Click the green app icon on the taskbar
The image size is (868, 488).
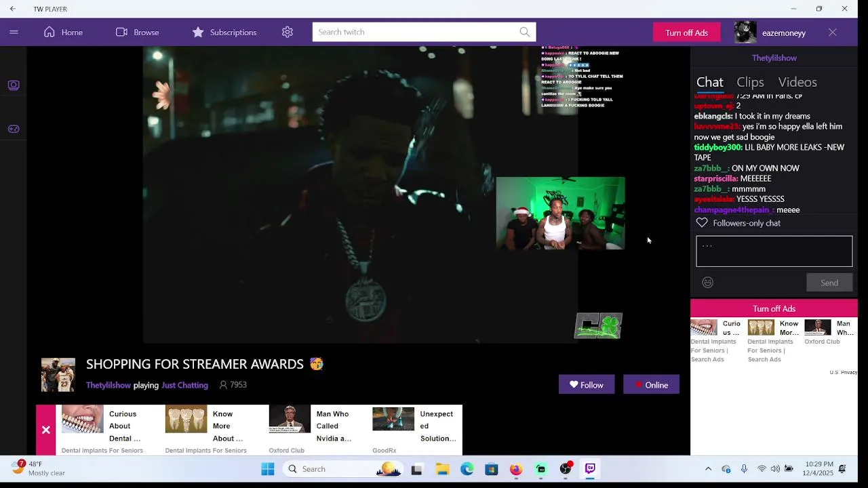point(541,469)
